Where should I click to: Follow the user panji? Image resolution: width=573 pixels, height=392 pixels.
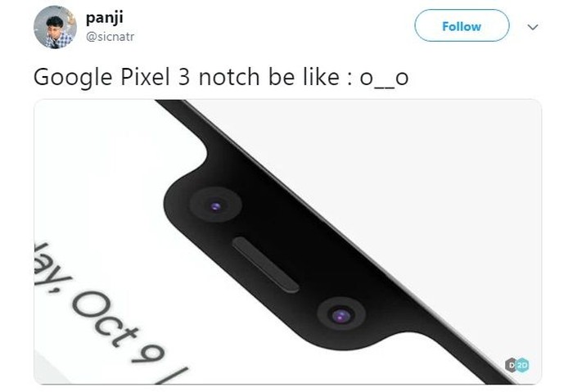[462, 25]
